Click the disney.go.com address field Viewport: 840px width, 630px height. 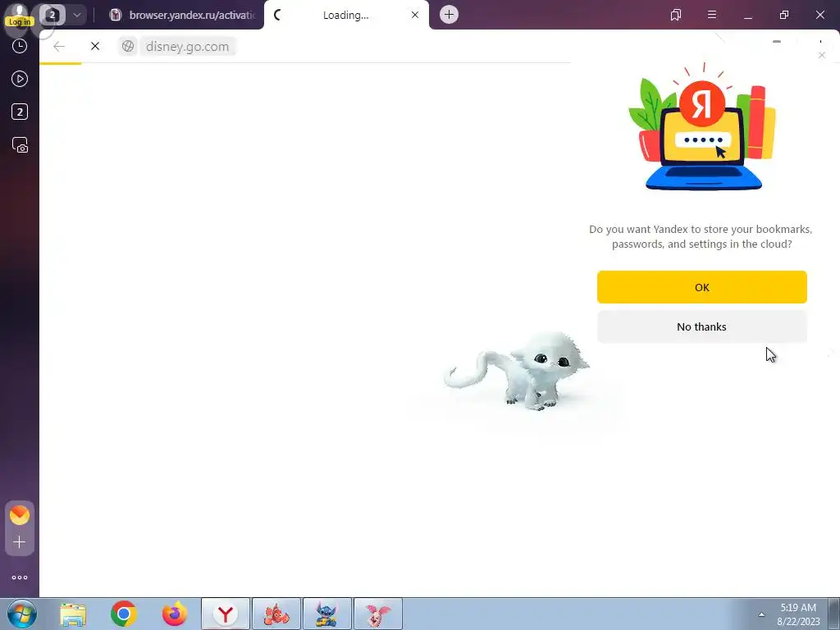(x=187, y=47)
